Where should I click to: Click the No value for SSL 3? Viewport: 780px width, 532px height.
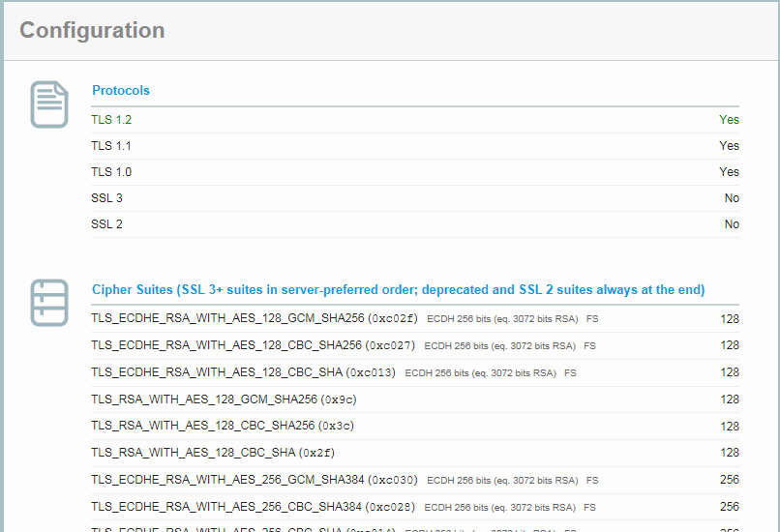point(732,198)
